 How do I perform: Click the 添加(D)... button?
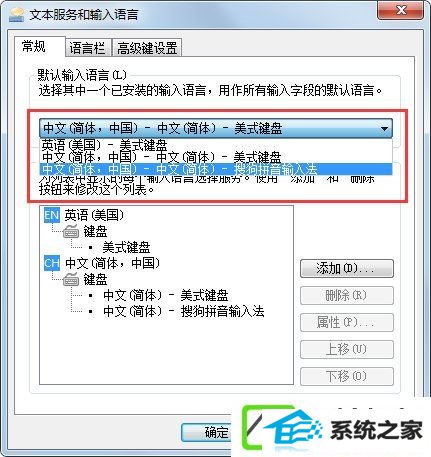tap(347, 268)
